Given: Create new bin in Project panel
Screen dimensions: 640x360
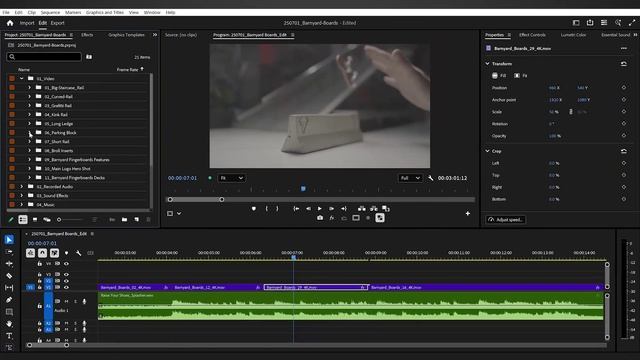Looking at the screenshot, I should tap(124, 220).
